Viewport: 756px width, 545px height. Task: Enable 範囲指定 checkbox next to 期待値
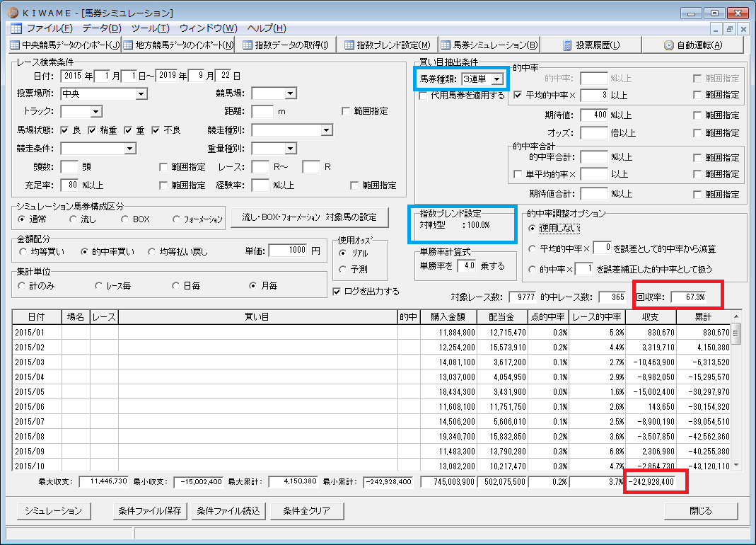click(x=697, y=115)
